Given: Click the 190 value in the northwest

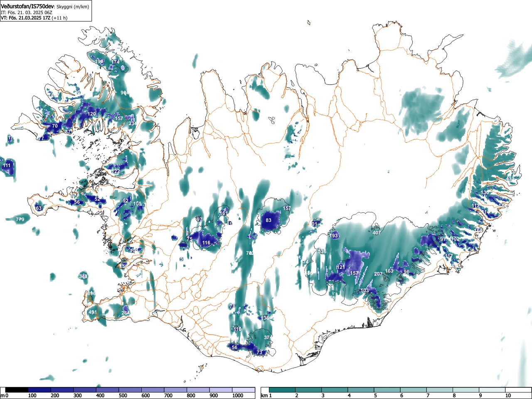Looking at the screenshot, I should coord(99,62).
